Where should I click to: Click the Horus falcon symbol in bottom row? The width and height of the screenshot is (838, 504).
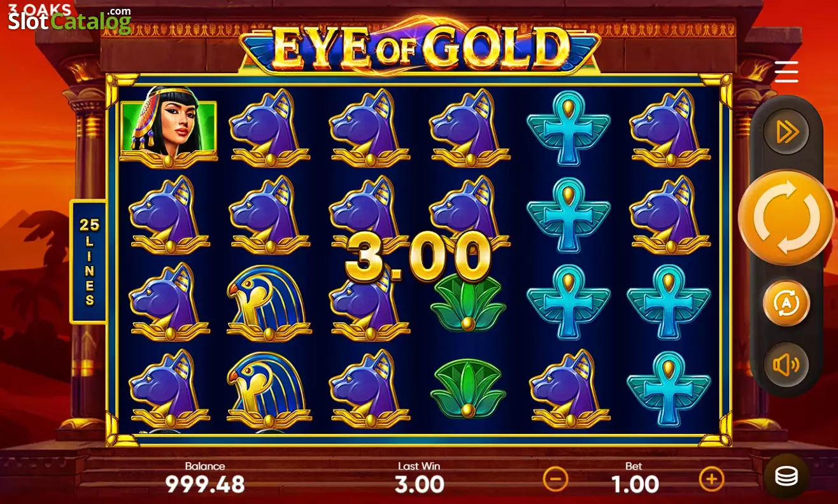pyautogui.click(x=269, y=388)
